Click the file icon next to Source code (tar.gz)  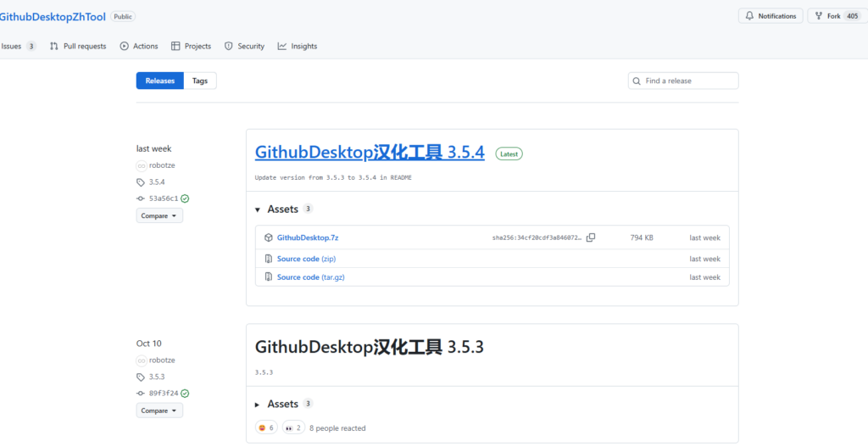click(x=269, y=277)
